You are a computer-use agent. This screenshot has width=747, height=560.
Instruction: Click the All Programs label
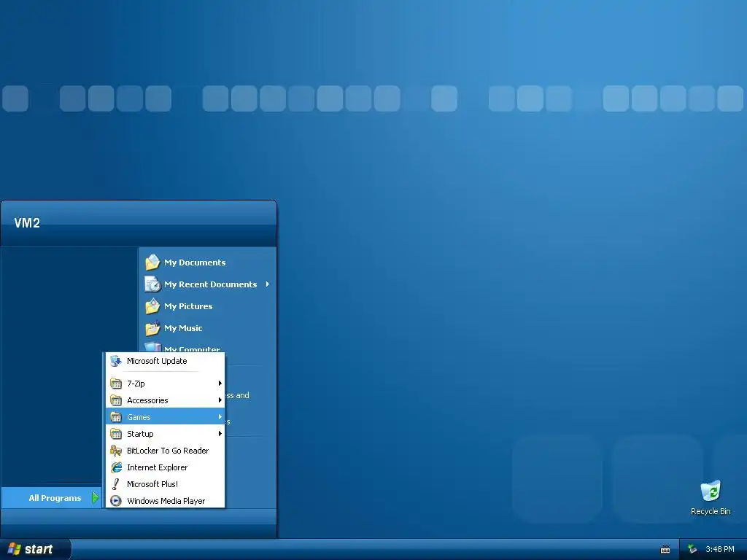(x=55, y=497)
